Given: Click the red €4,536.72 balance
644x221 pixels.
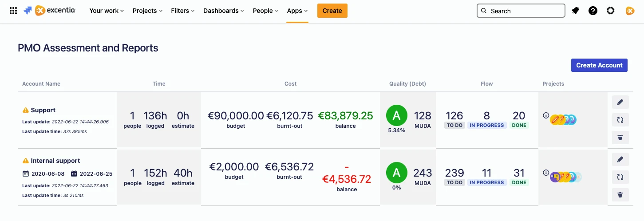Looking at the screenshot, I should pyautogui.click(x=347, y=179).
